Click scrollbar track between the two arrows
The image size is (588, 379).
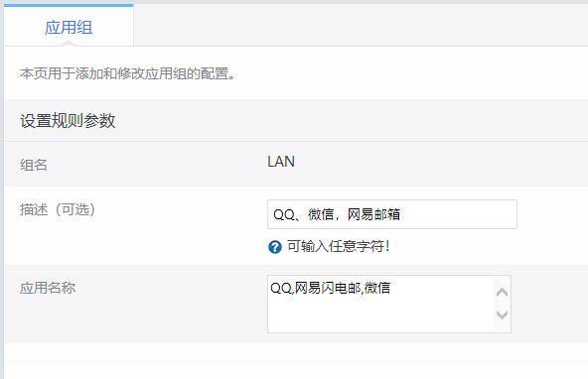click(502, 304)
